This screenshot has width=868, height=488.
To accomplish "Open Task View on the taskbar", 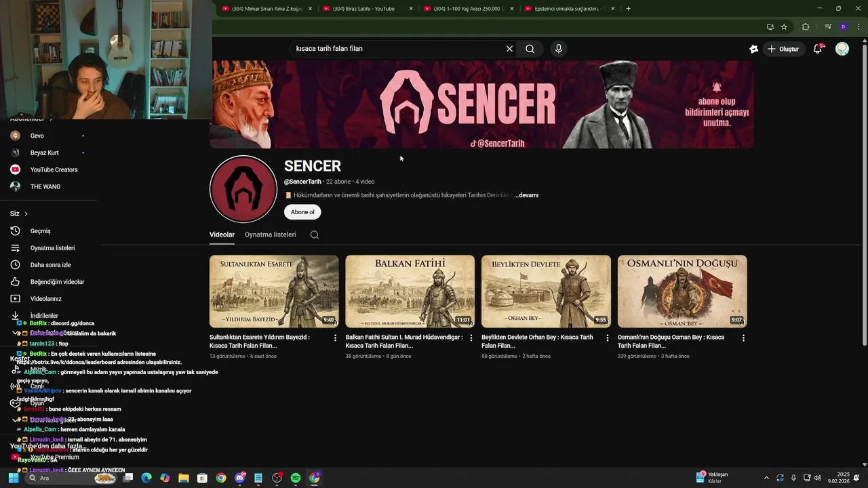I will tap(128, 478).
